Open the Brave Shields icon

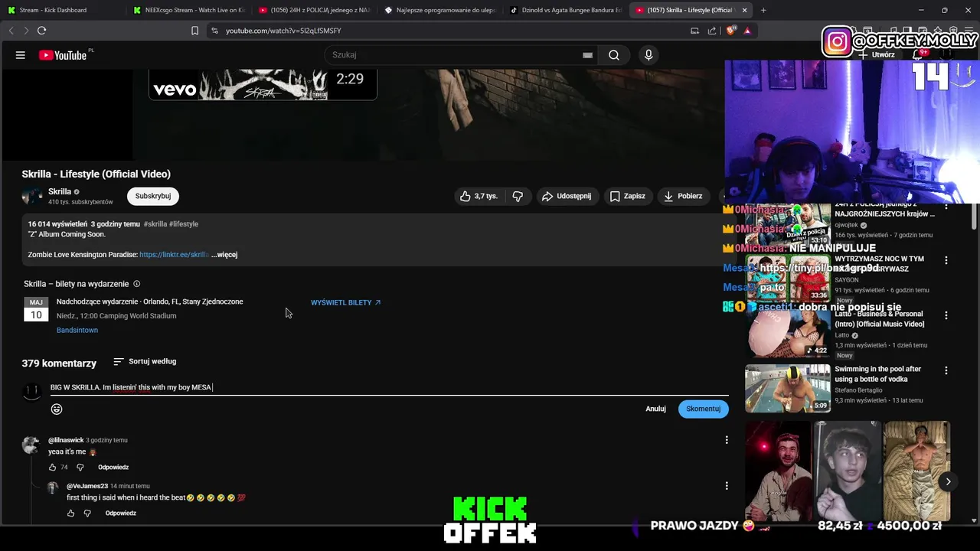[730, 31]
